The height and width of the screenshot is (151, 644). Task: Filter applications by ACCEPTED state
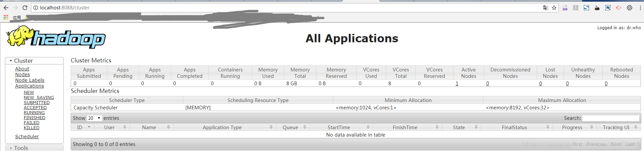pyautogui.click(x=35, y=108)
